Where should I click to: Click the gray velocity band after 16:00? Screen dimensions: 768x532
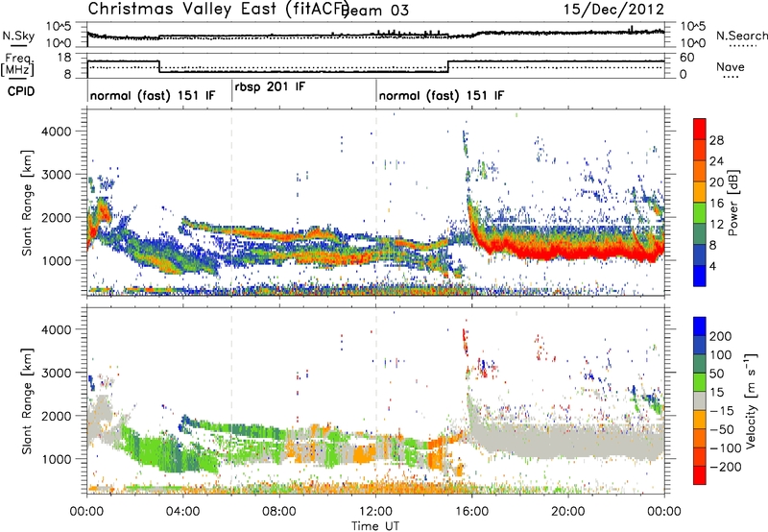pos(568,441)
